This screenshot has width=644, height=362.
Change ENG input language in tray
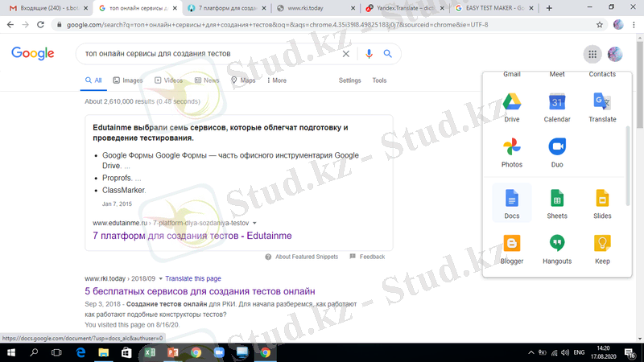[579, 352]
